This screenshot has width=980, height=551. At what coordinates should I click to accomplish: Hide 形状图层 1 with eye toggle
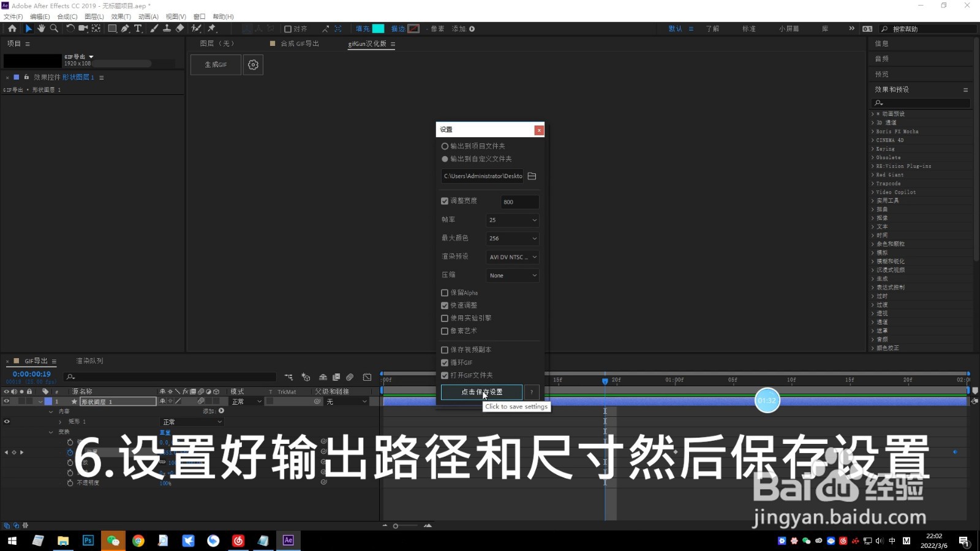pyautogui.click(x=7, y=402)
